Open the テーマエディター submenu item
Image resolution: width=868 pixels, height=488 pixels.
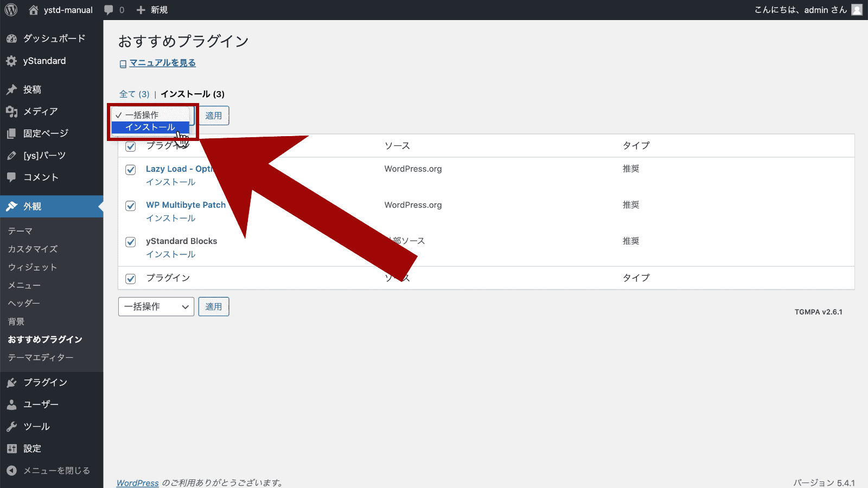click(41, 357)
